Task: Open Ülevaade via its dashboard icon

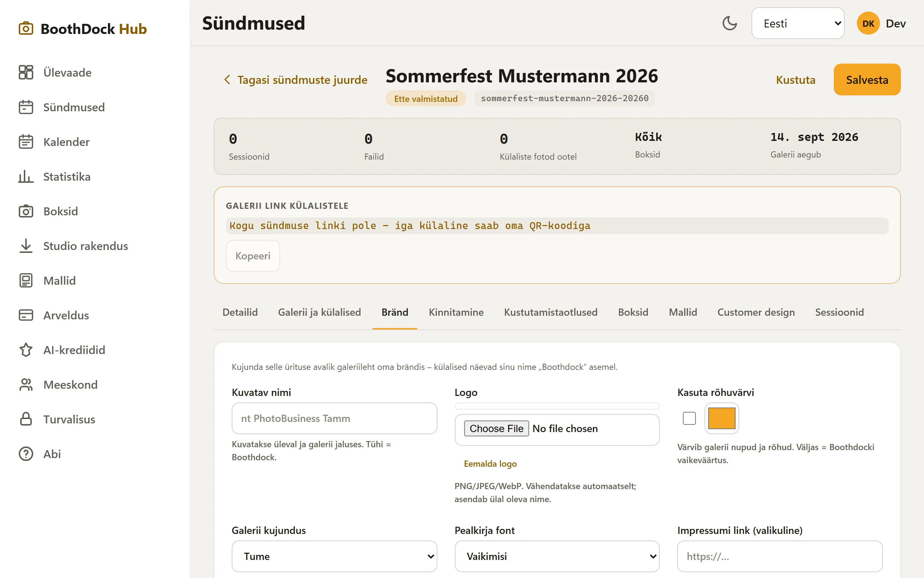Action: [26, 72]
